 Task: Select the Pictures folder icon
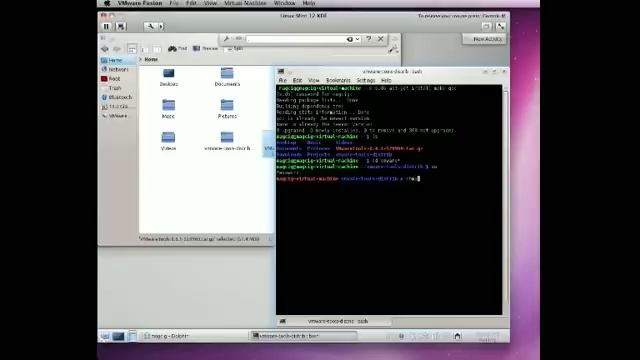pyautogui.click(x=227, y=109)
